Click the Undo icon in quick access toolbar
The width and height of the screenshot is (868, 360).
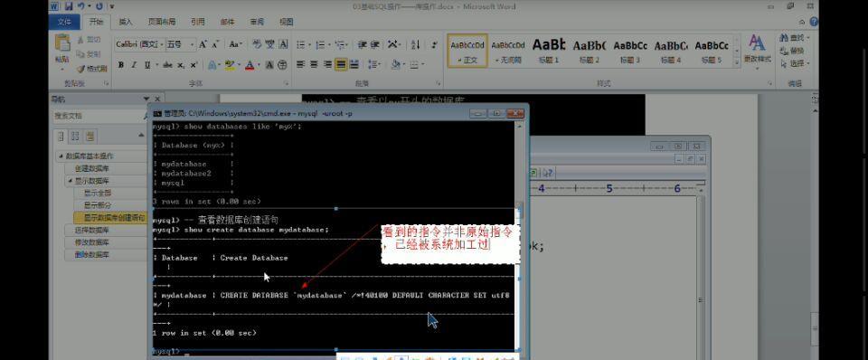[x=81, y=6]
